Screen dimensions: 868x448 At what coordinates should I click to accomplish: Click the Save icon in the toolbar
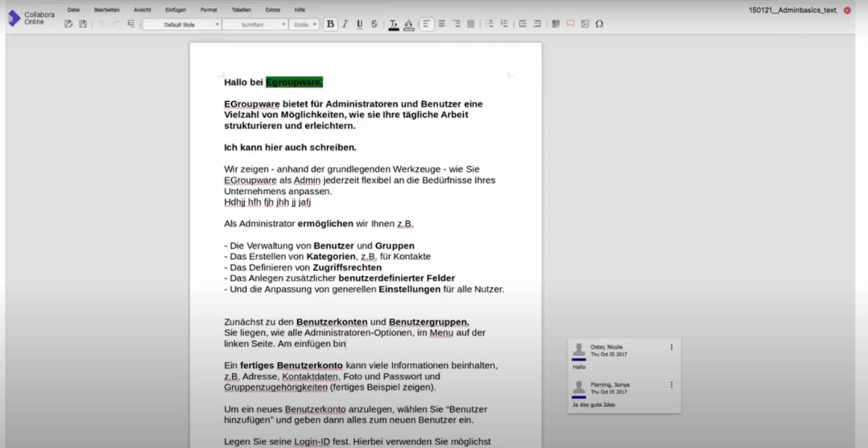point(82,24)
